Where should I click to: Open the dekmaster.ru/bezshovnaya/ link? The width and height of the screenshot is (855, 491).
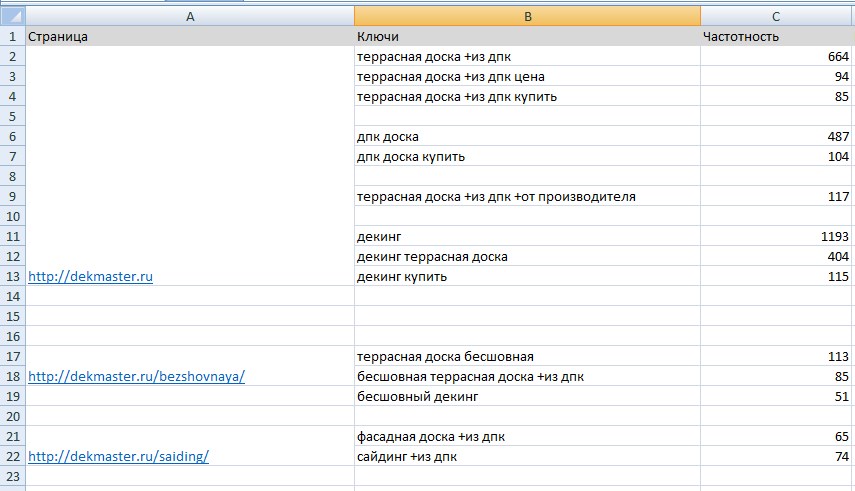tap(136, 376)
